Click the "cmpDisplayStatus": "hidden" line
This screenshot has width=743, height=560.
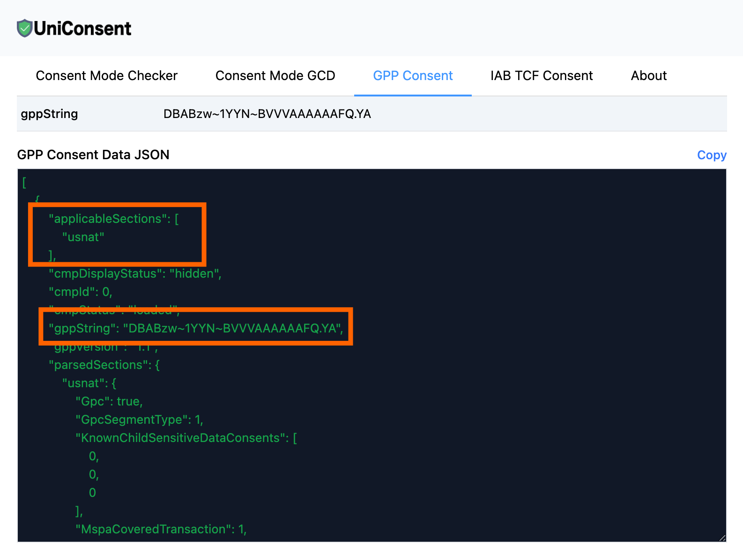135,273
